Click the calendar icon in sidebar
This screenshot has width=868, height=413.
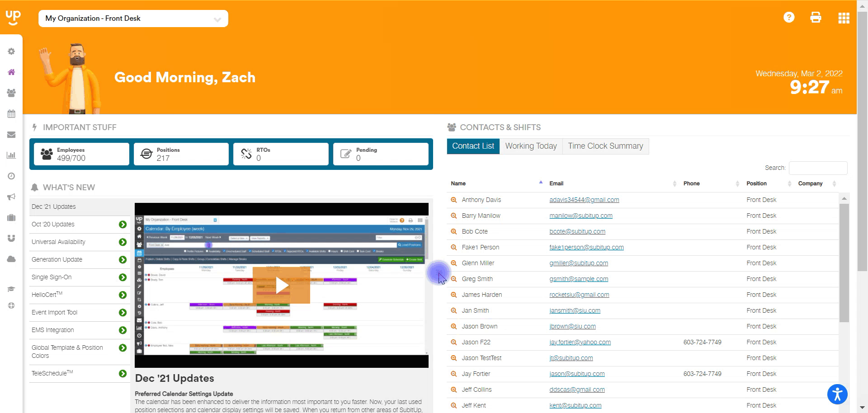pyautogui.click(x=11, y=114)
